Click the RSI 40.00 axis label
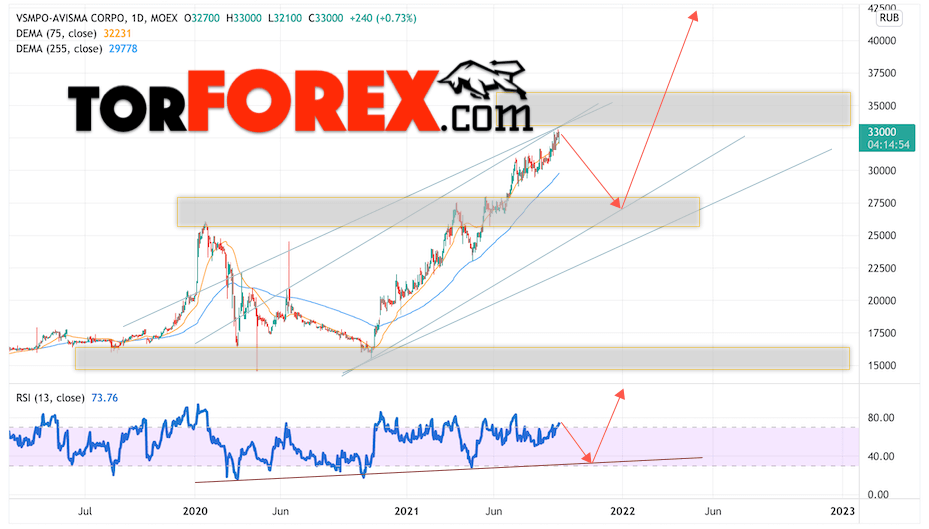Screen dimensions: 929x529 coord(880,457)
